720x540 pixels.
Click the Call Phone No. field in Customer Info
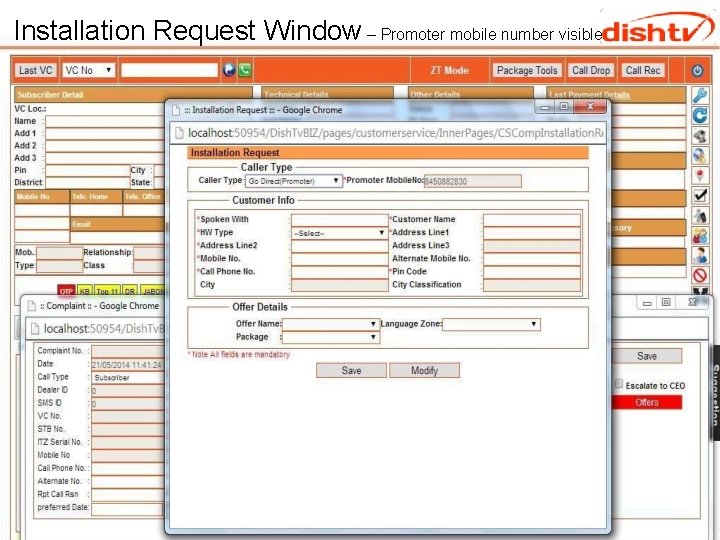click(339, 271)
